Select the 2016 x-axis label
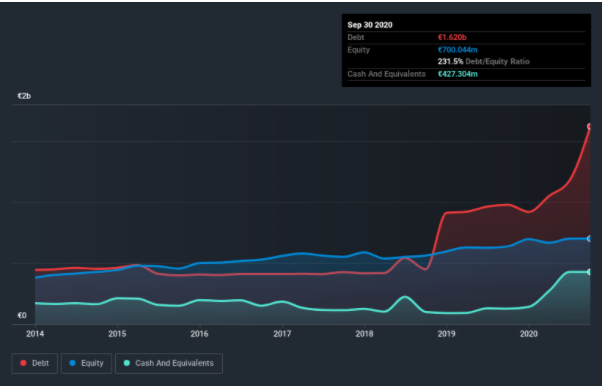The height and width of the screenshot is (386, 603). (200, 334)
